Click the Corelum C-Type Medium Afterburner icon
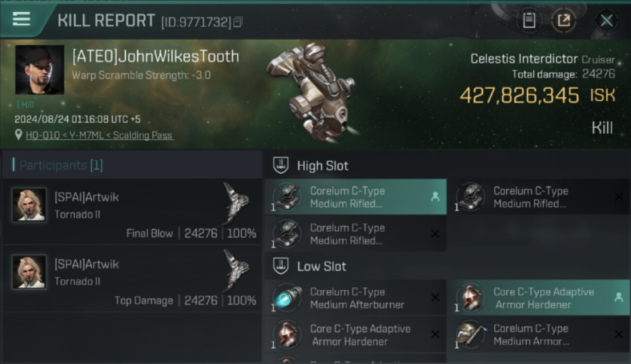The height and width of the screenshot is (364, 631). tap(287, 298)
